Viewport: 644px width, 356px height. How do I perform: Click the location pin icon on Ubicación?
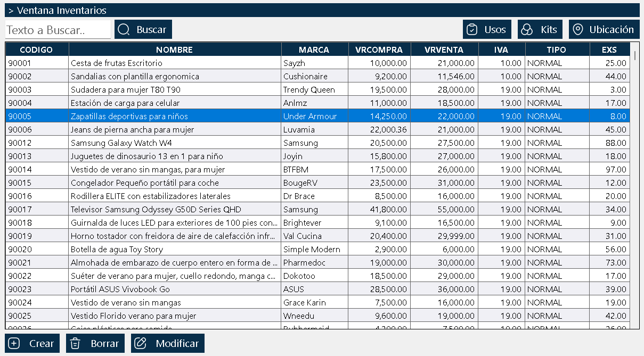tap(577, 30)
